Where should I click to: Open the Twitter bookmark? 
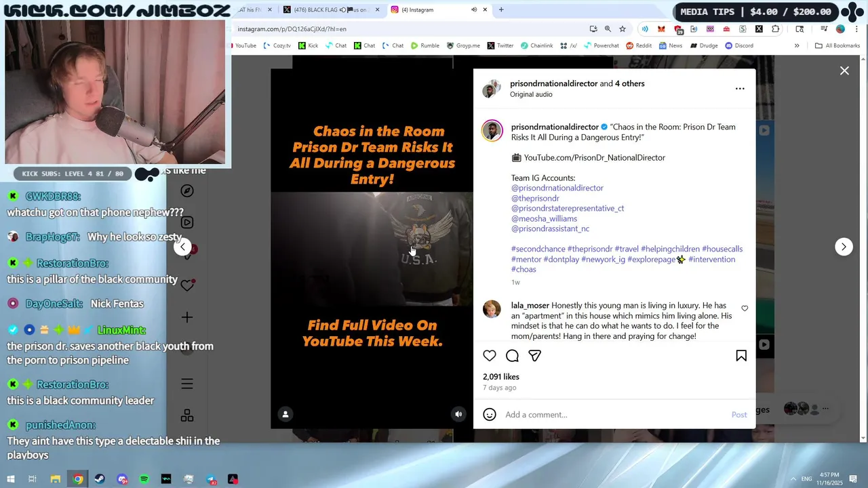pyautogui.click(x=500, y=45)
